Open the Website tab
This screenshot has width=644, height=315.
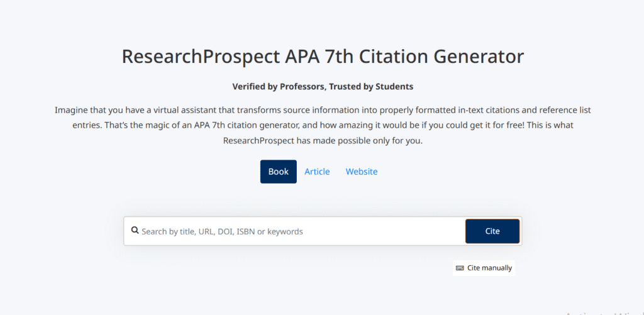click(362, 172)
